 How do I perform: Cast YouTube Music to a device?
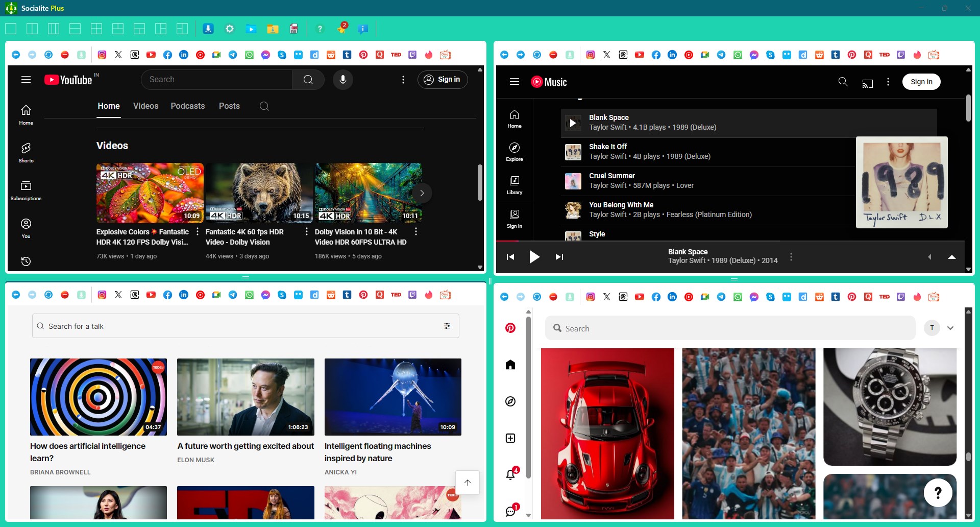point(868,82)
